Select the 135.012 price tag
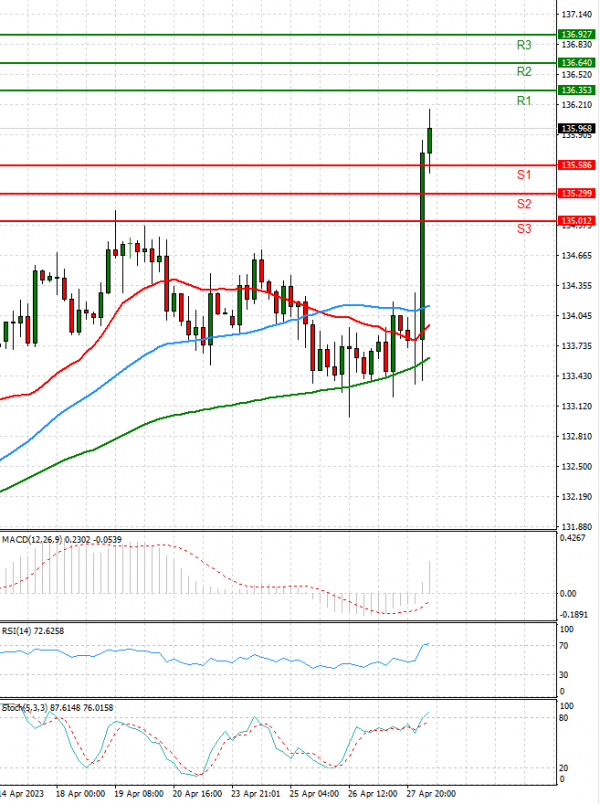This screenshot has height=804, width=600. (x=576, y=221)
